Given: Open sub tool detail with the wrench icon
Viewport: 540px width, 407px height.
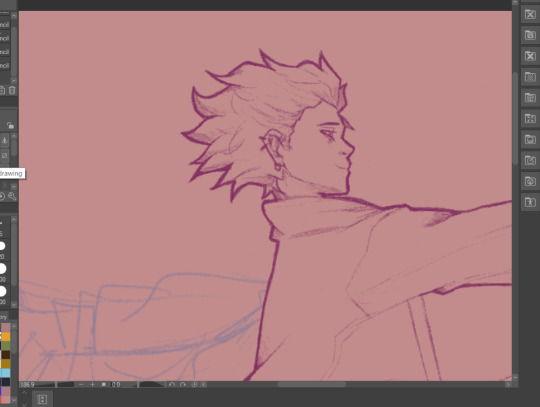Looking at the screenshot, I should pyautogui.click(x=12, y=196).
